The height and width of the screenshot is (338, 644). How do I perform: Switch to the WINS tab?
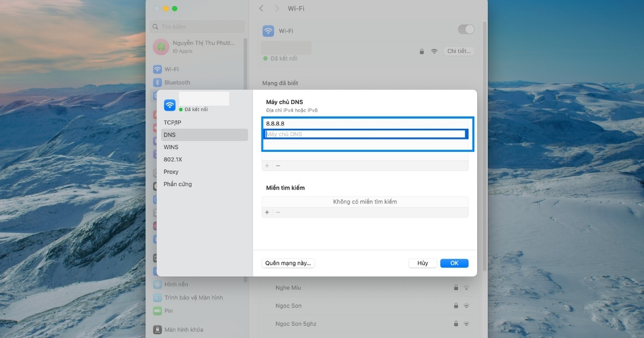[171, 147]
